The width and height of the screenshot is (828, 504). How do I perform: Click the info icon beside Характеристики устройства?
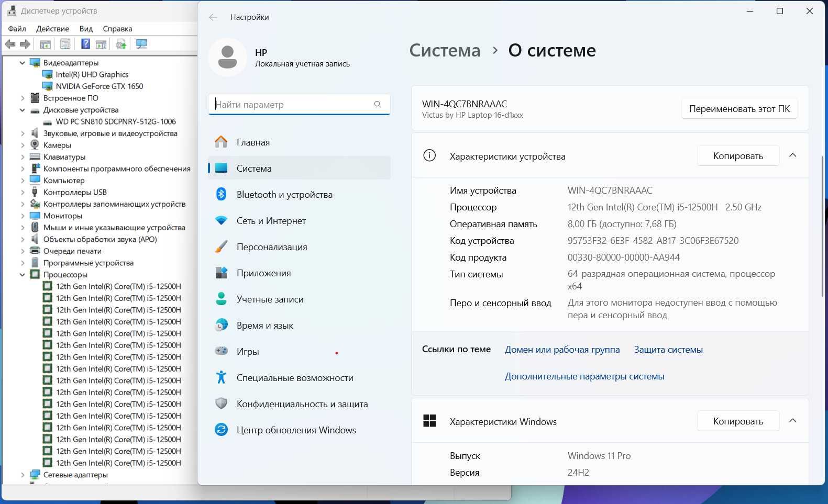429,155
